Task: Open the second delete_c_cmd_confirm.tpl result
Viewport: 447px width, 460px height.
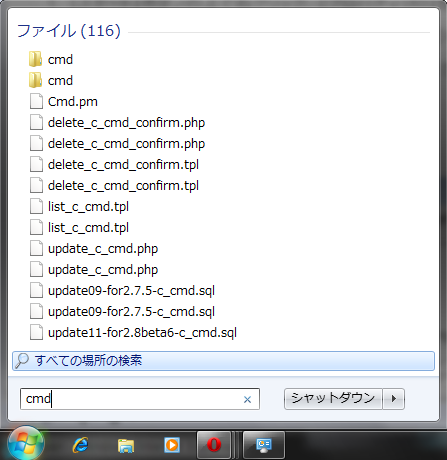Action: coord(123,186)
